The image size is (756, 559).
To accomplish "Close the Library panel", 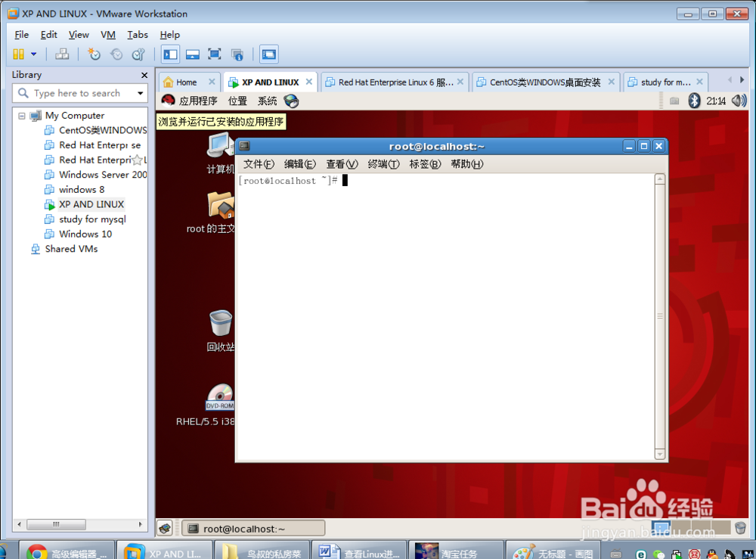I will pyautogui.click(x=144, y=75).
